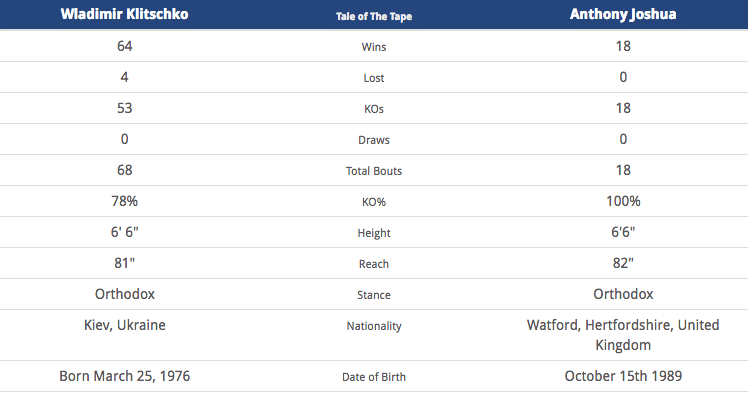This screenshot has width=748, height=395.
Task: Select the Draws row label
Action: (x=374, y=140)
